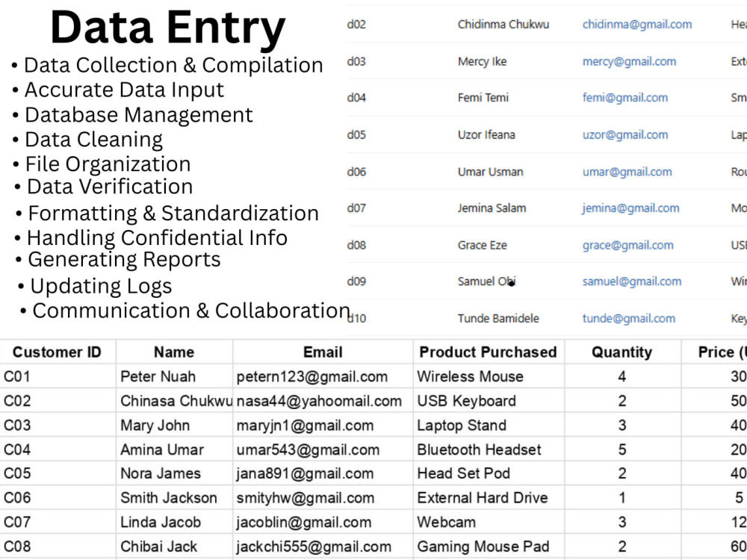The image size is (747, 560).
Task: Click the nasa44@yahoomail.com cell
Action: click(323, 401)
